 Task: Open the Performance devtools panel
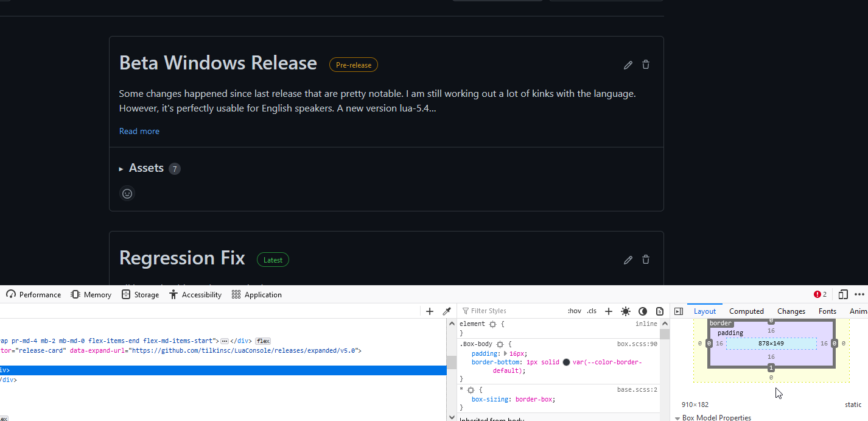(33, 294)
